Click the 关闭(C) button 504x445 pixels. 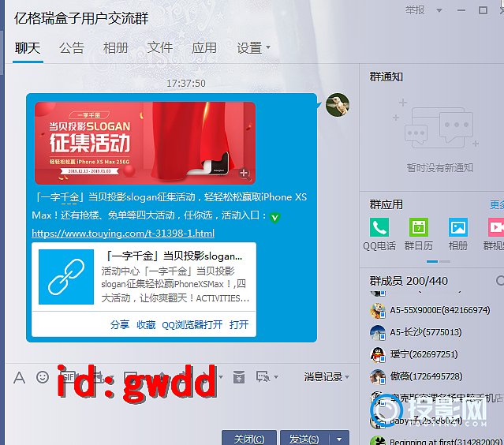249,439
